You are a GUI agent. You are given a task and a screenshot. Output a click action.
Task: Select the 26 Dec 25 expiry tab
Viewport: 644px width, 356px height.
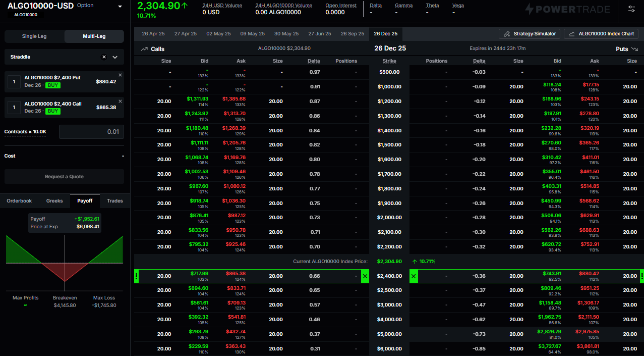(x=386, y=34)
